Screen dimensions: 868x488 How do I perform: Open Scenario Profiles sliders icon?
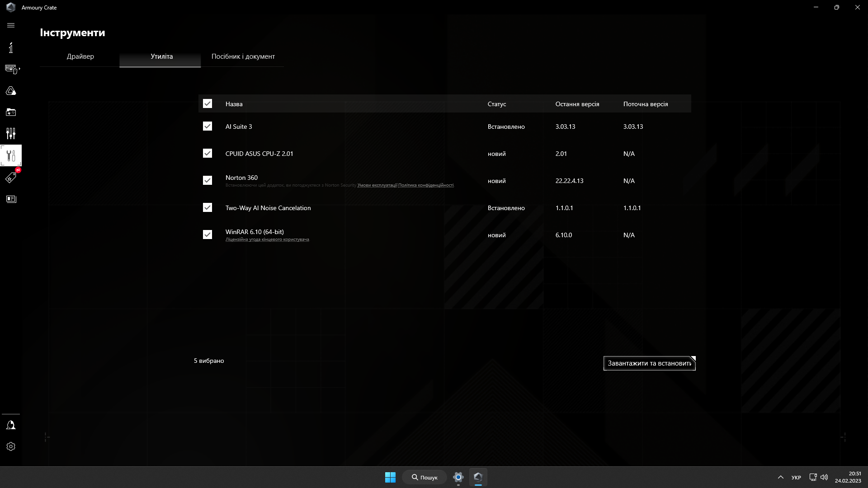click(11, 133)
